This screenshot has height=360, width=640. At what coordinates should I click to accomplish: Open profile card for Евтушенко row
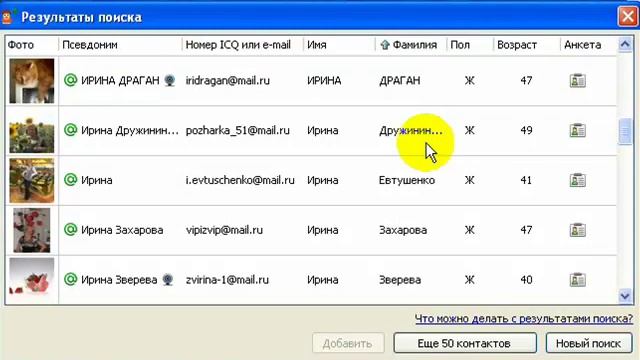coord(578,180)
